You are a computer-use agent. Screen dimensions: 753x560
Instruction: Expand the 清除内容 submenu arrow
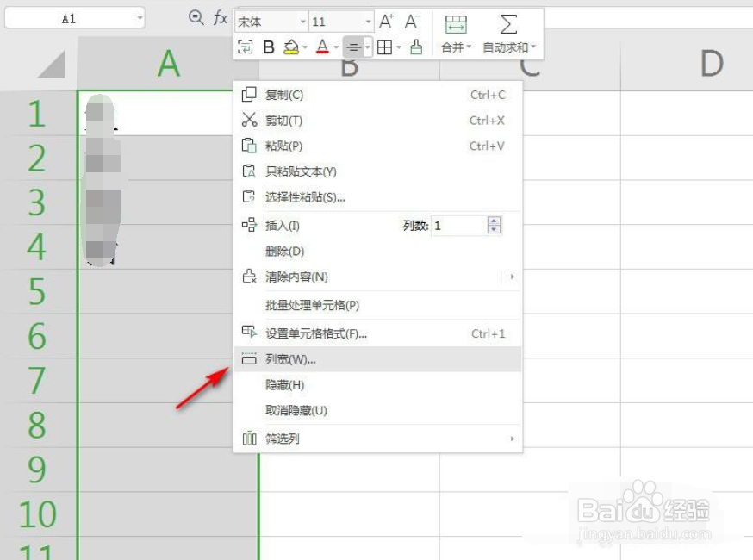click(x=512, y=277)
